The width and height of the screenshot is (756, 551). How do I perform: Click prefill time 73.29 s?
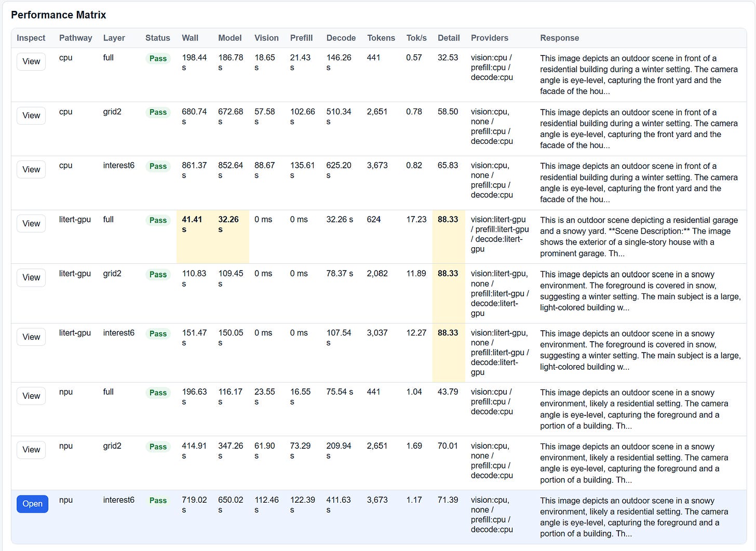click(x=300, y=451)
